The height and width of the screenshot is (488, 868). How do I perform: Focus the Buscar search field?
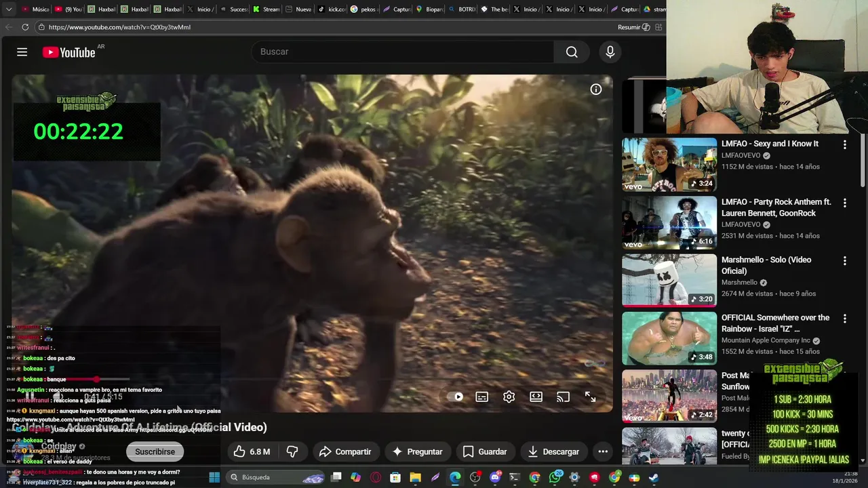coord(403,52)
